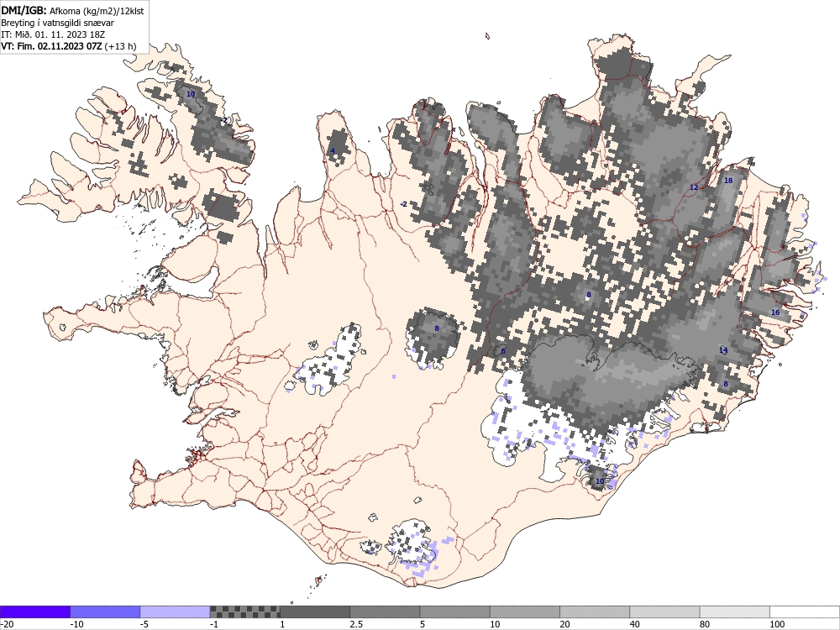The height and width of the screenshot is (630, 840).
Task: Click the -5 legend tick label
Action: (144, 624)
